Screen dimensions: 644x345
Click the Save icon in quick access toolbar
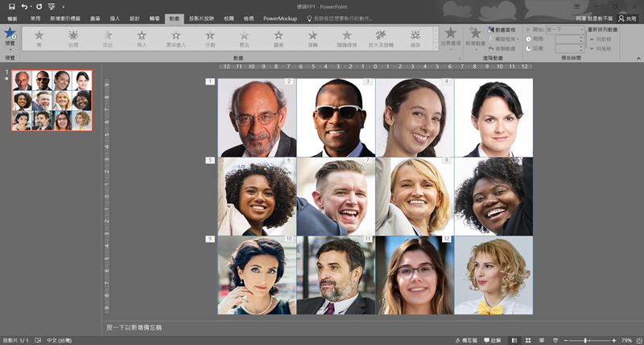11,6
